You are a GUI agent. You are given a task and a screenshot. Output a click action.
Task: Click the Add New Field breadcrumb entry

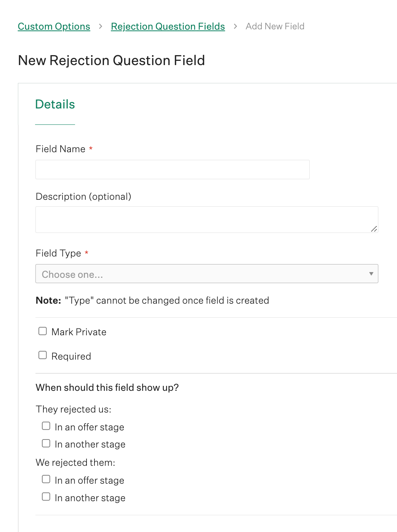tap(275, 26)
